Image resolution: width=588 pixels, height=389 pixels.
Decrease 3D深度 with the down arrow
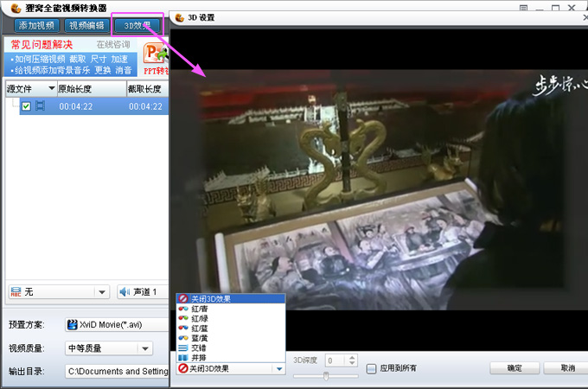[x=352, y=363]
